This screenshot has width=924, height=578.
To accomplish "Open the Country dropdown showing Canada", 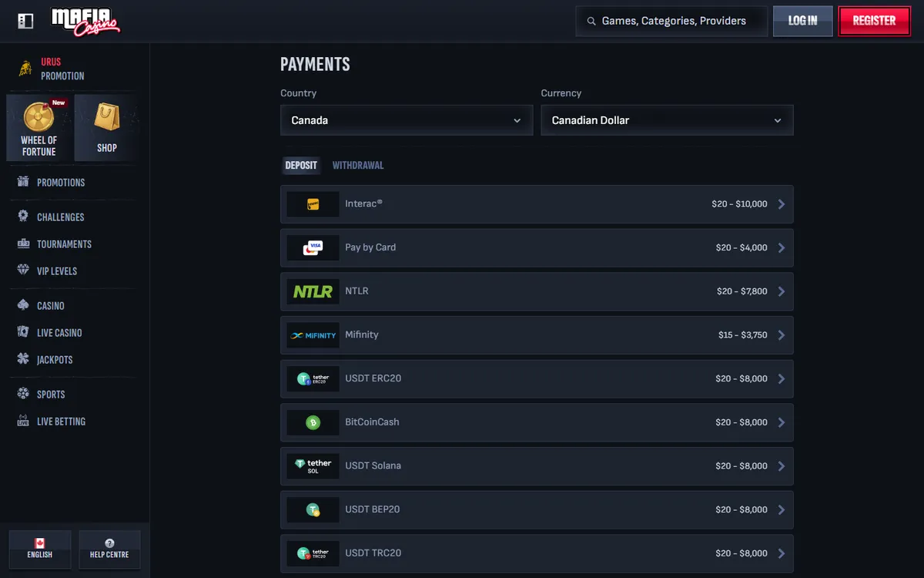I will [407, 120].
